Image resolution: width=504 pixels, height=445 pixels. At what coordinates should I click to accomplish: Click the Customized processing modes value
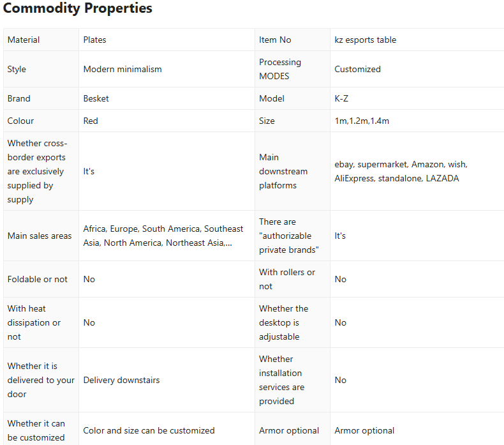click(x=357, y=69)
